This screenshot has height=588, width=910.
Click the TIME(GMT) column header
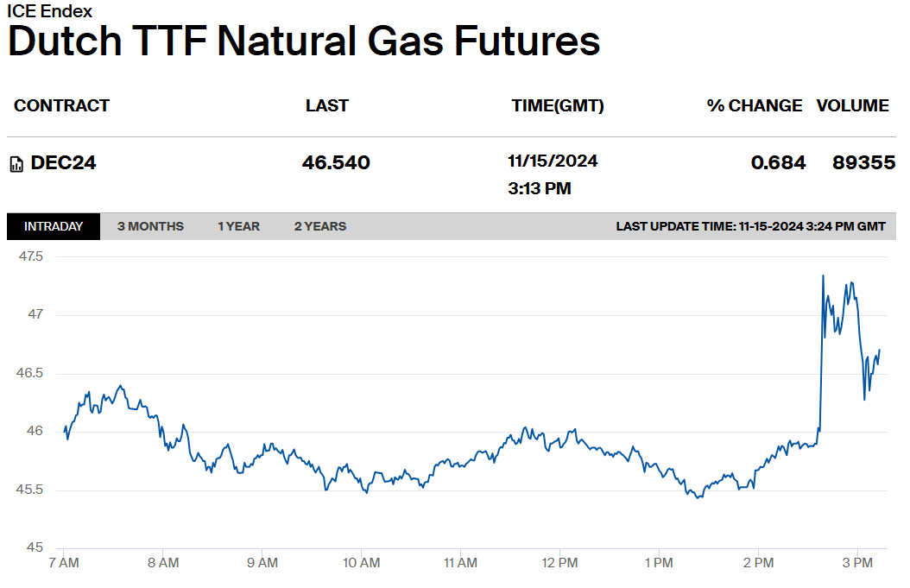(557, 105)
